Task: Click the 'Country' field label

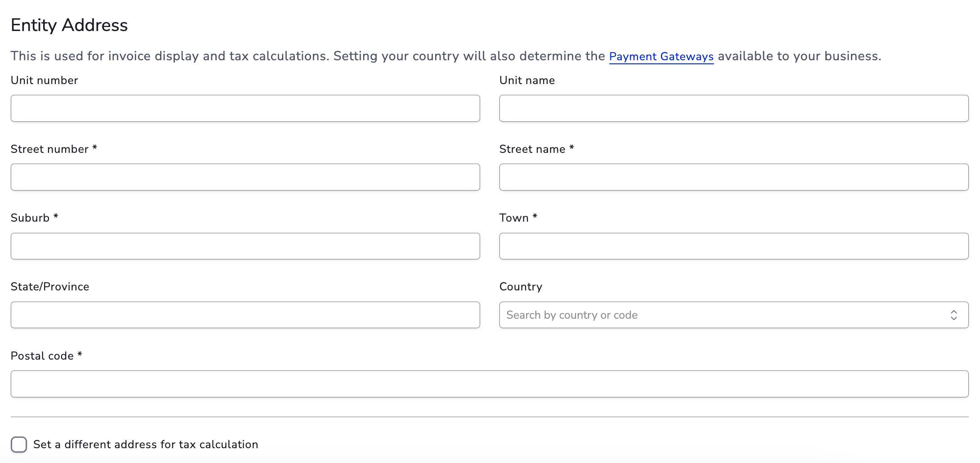Action: click(x=521, y=287)
